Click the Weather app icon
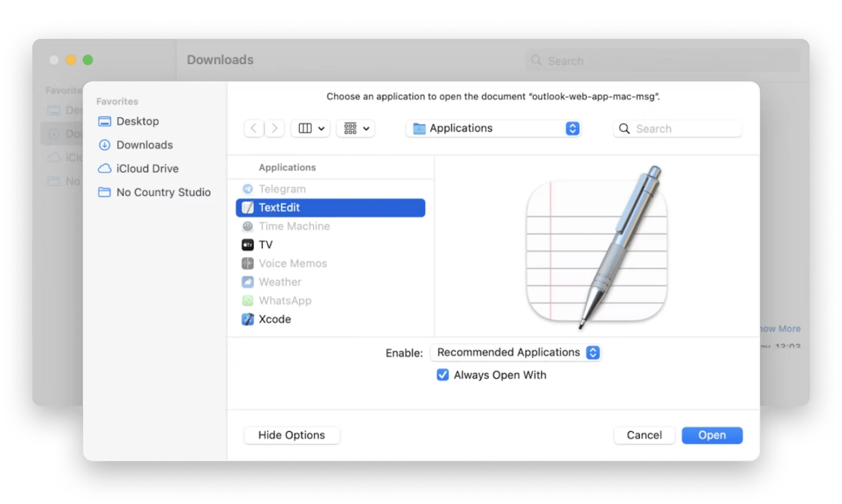The image size is (842, 504). 248,282
